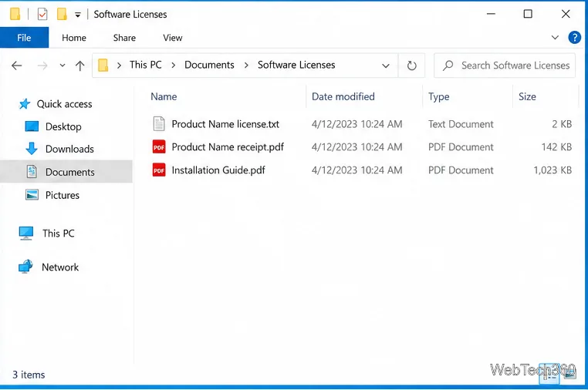Click Software Licenses in the address breadcrumb

click(x=296, y=65)
